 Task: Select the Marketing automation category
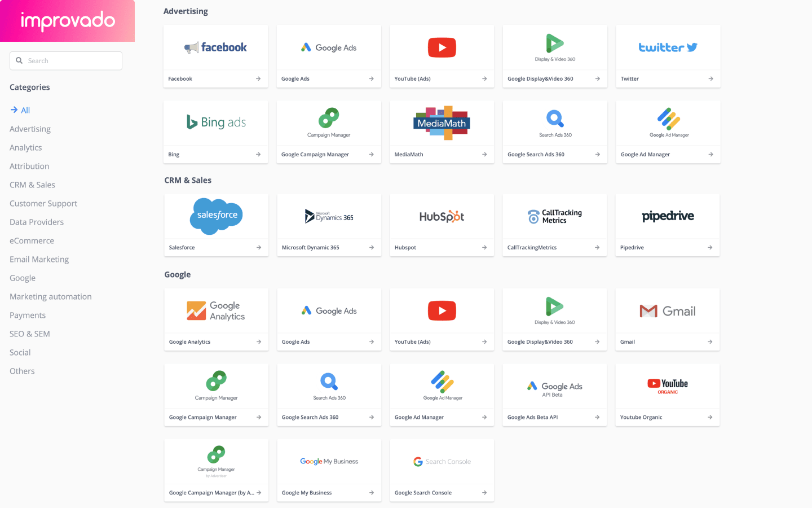coord(50,296)
